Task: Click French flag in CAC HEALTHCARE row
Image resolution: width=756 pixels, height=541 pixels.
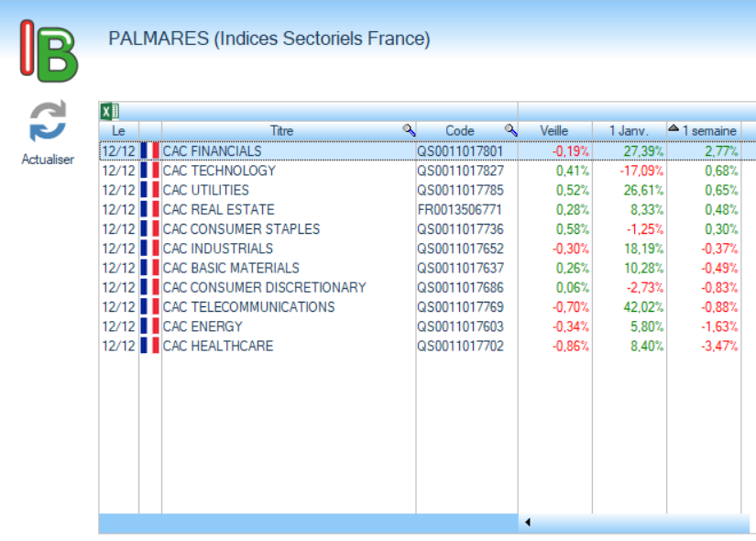Action: pyautogui.click(x=149, y=347)
